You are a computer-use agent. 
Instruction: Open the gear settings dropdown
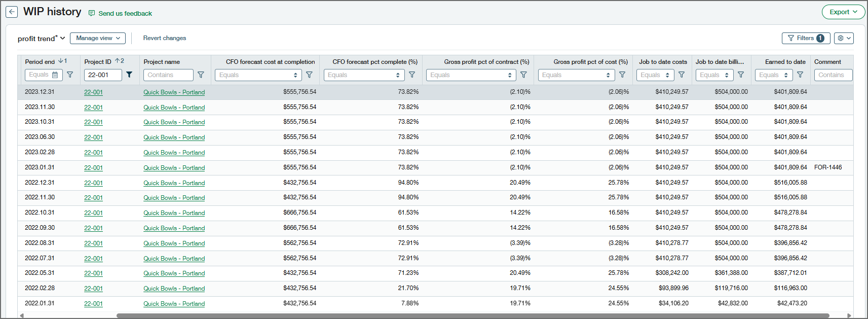(x=844, y=38)
